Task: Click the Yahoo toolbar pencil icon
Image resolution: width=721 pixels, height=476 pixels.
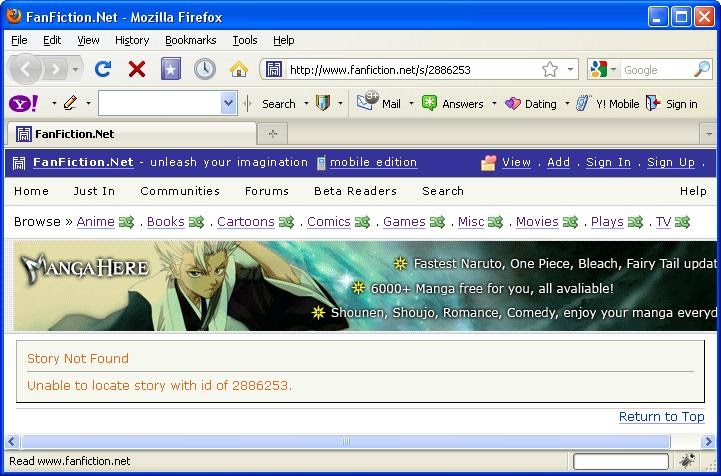Action: click(70, 103)
